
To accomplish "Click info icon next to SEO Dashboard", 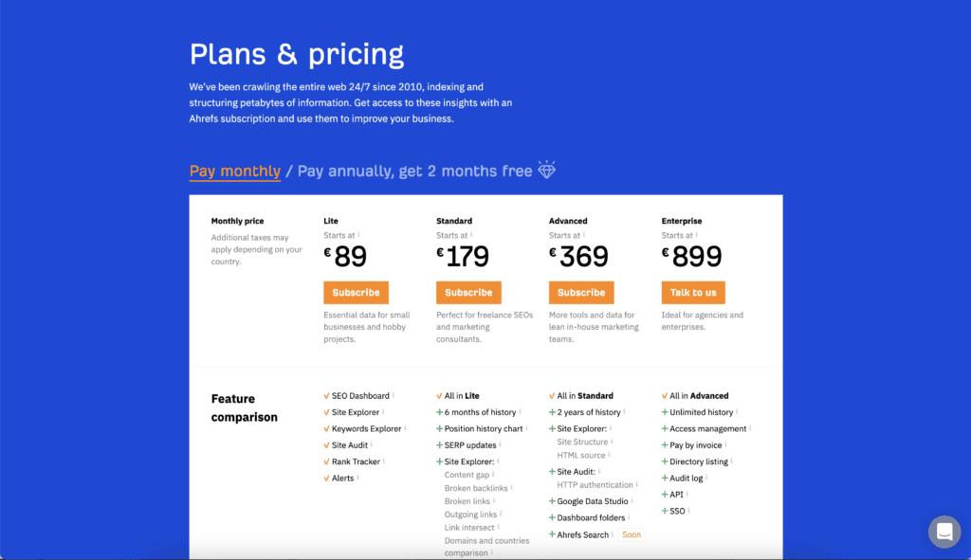I will pos(394,395).
